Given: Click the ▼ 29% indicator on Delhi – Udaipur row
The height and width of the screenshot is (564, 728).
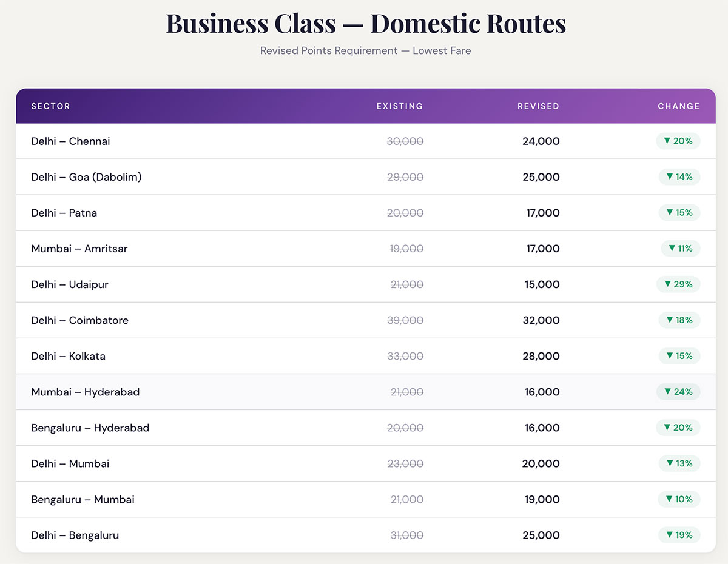Looking at the screenshot, I should click(678, 284).
